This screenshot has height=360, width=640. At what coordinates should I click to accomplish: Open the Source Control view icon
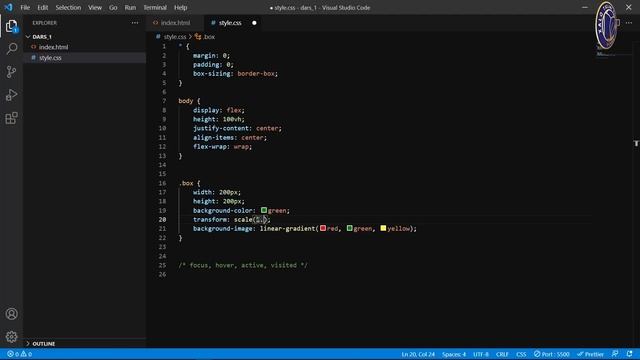[x=11, y=72]
